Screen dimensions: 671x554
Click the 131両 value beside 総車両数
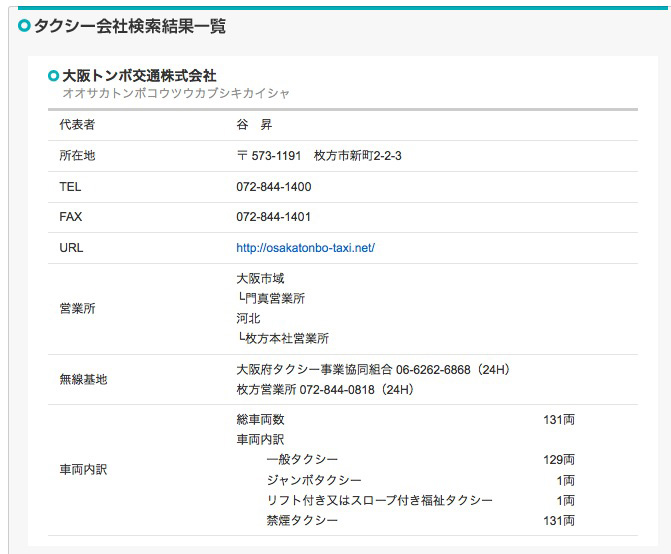tap(559, 419)
